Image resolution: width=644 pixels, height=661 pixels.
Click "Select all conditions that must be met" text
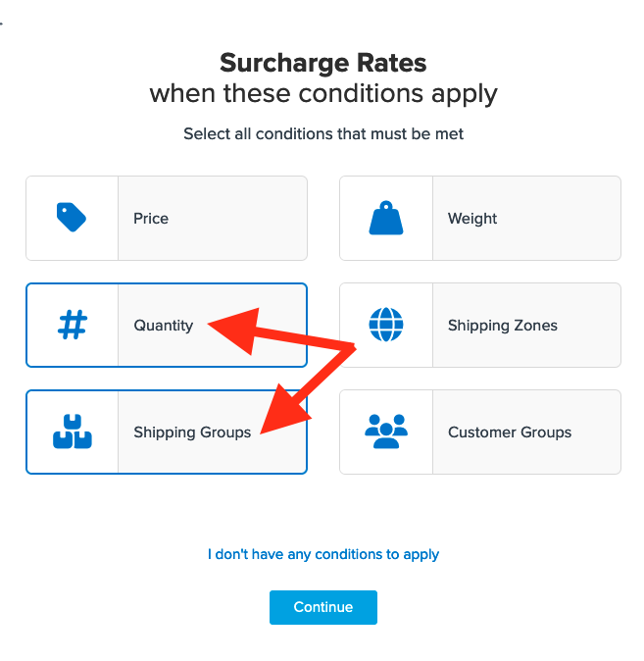pyautogui.click(x=322, y=133)
